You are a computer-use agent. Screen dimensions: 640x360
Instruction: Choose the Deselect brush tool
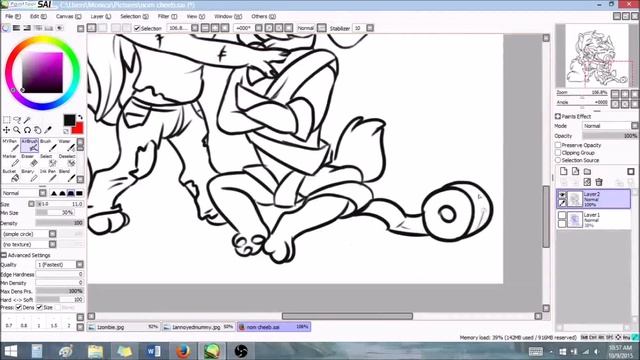click(67, 160)
